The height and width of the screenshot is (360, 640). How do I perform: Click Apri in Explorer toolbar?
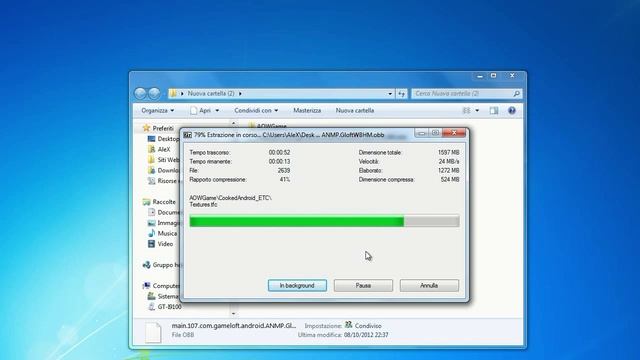pos(200,111)
